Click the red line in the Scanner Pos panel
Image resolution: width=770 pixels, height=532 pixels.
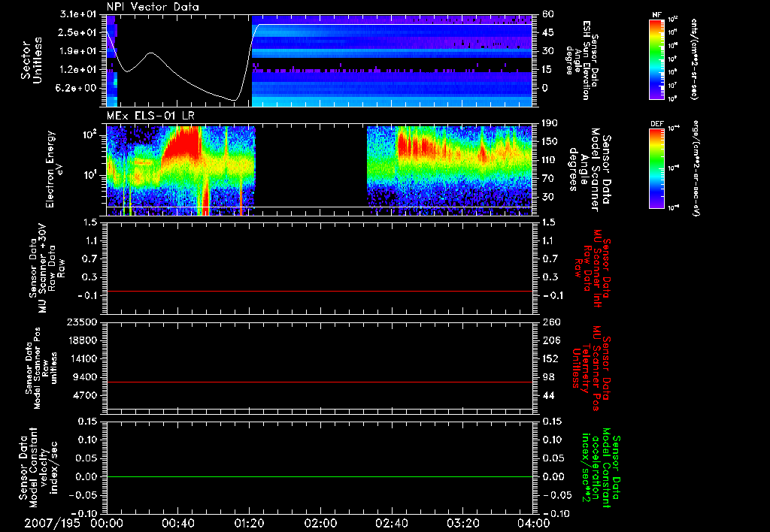[320, 382]
